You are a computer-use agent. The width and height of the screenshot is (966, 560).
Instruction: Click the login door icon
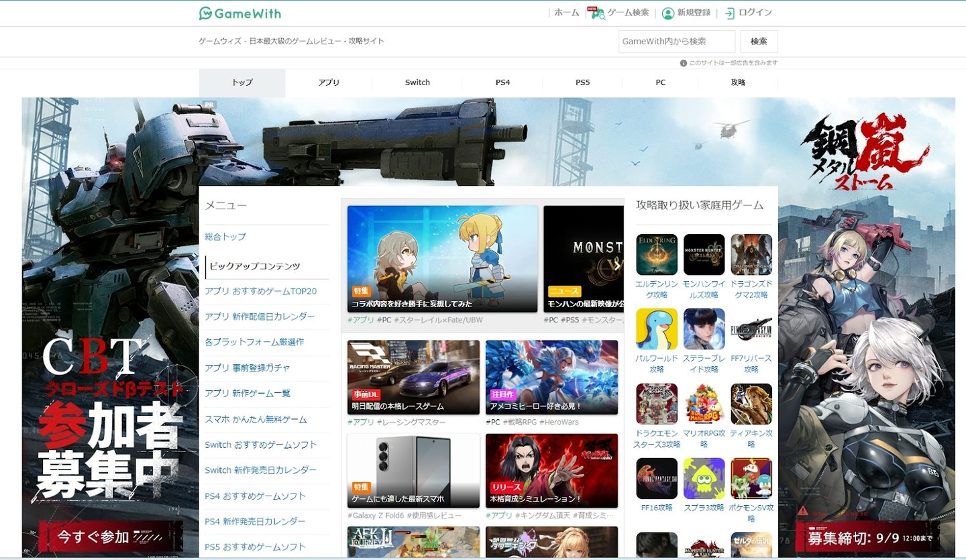pyautogui.click(x=729, y=13)
